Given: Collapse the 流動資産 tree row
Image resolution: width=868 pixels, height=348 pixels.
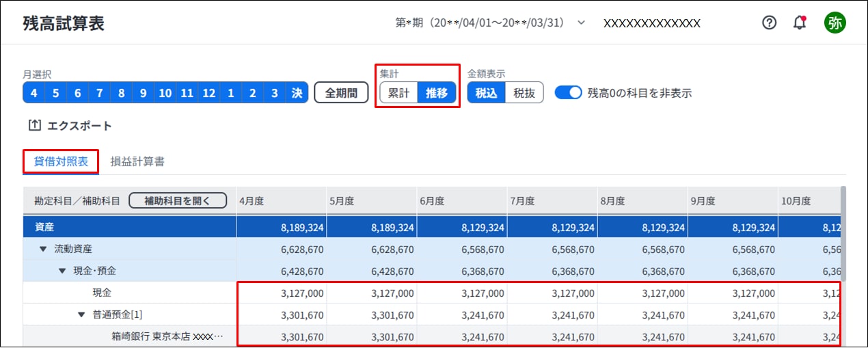Looking at the screenshot, I should click(42, 249).
